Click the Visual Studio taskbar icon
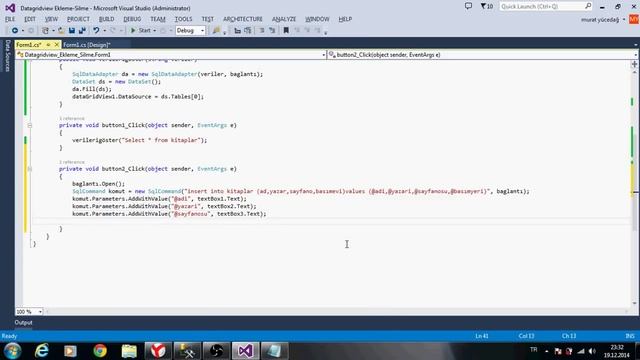Image resolution: width=640 pixels, height=360 pixels. coord(245,351)
